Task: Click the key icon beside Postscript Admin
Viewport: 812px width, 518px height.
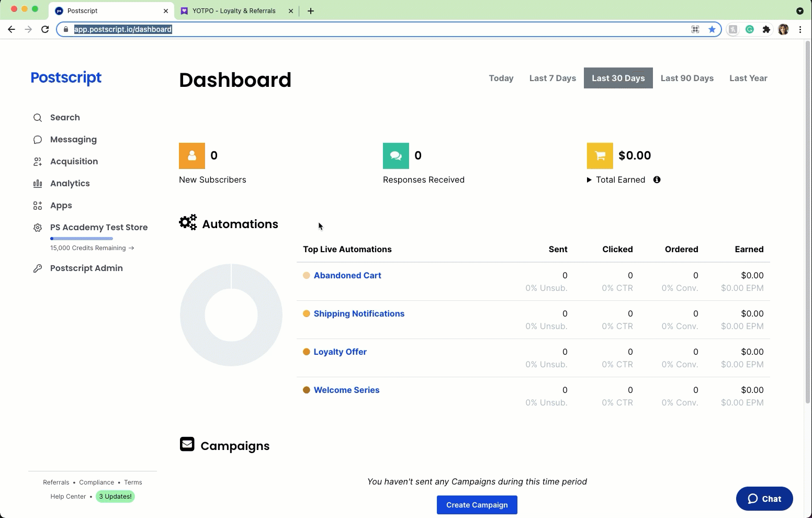Action: coord(38,268)
